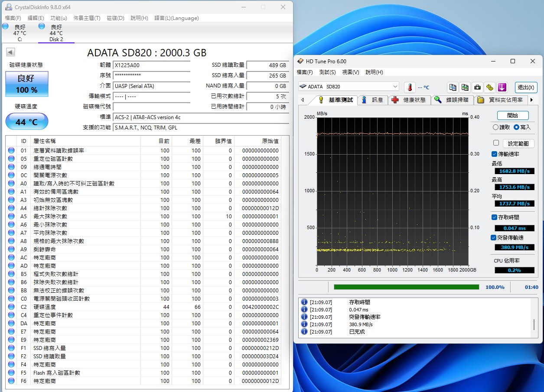544x392 pixels.
Task: Switch to 資料夾佔用率 tab
Action: tap(501, 100)
